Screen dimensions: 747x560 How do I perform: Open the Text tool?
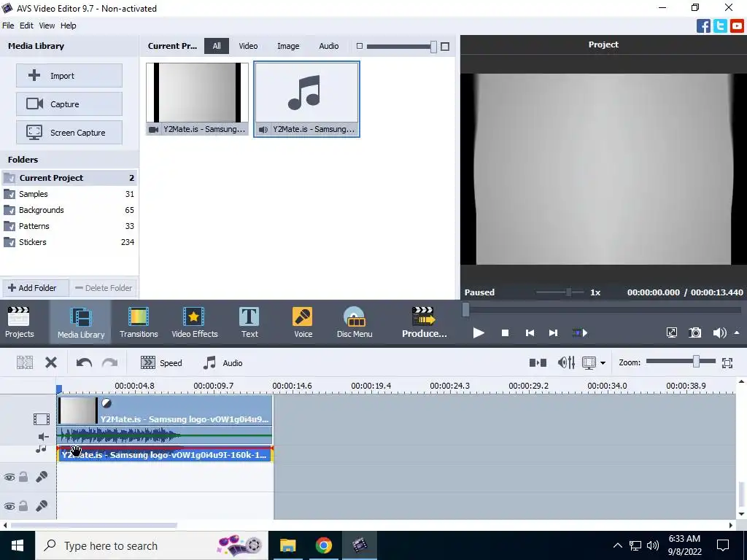coord(249,322)
